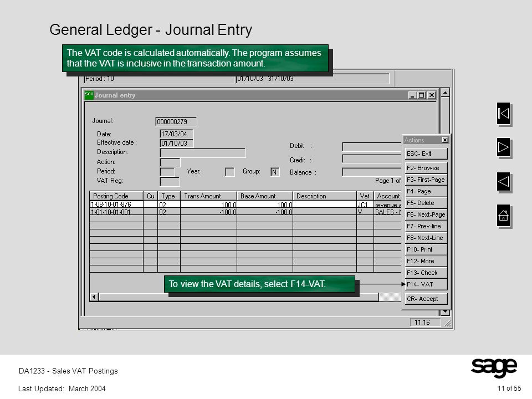Select F14- VAT to view VAT details

click(x=426, y=284)
